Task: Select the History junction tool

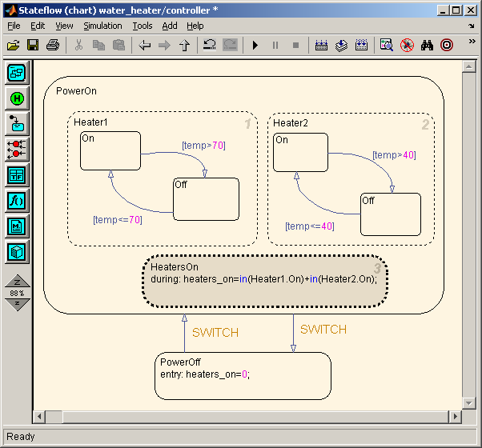Action: (17, 98)
